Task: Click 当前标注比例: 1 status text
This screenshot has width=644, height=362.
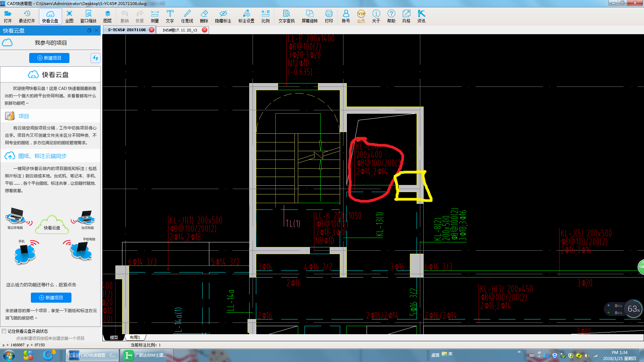Action: (x=146, y=345)
